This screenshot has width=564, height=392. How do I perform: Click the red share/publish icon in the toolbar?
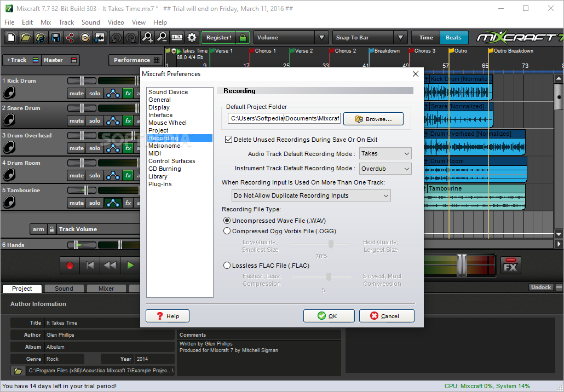[x=70, y=37]
